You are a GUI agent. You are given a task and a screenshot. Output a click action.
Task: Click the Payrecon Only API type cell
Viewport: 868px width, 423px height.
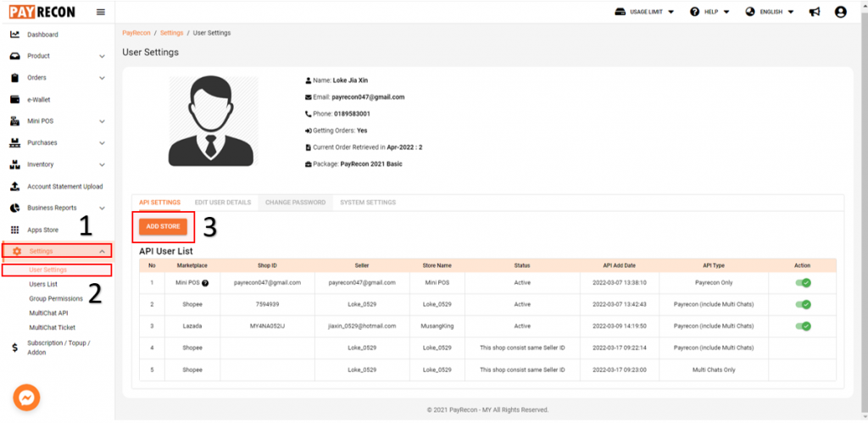pyautogui.click(x=714, y=283)
